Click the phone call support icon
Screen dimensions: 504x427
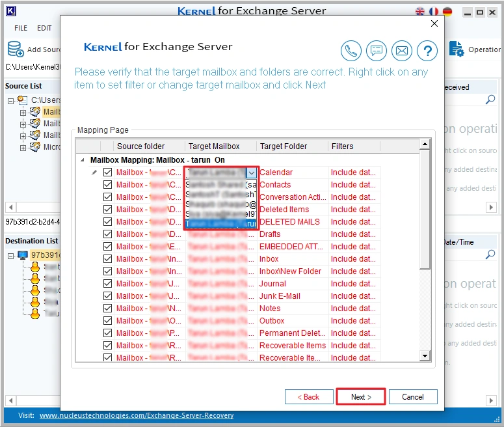point(351,50)
